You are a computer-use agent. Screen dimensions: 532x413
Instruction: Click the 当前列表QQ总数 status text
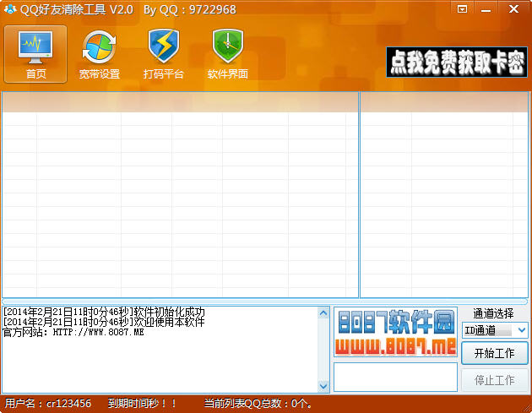[258, 403]
